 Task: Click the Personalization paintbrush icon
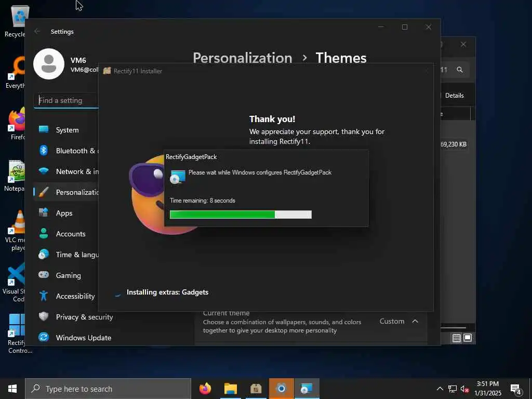44,192
